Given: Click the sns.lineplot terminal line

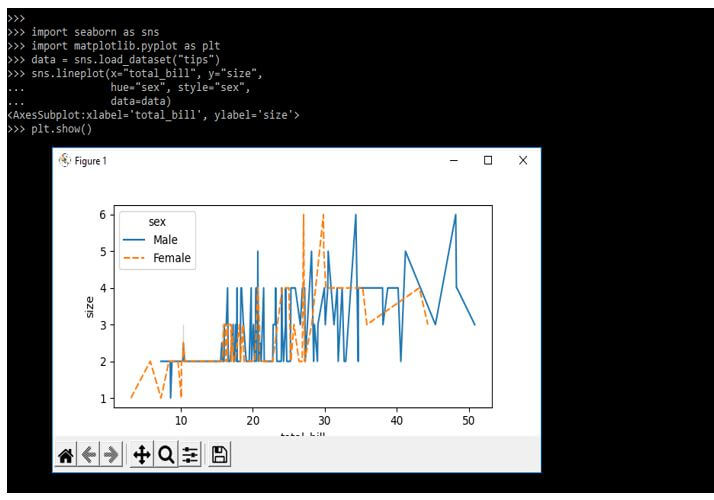Looking at the screenshot, I should pos(135,73).
